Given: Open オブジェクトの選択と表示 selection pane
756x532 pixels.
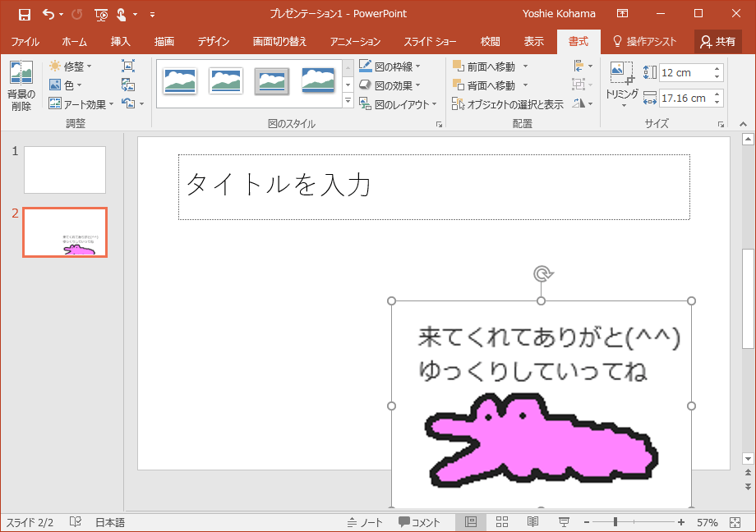Looking at the screenshot, I should pos(508,104).
